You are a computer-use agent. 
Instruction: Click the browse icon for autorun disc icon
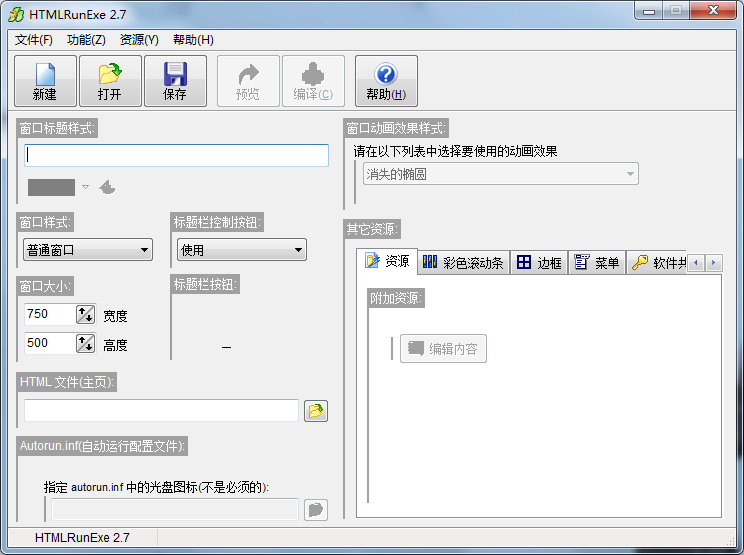click(316, 509)
